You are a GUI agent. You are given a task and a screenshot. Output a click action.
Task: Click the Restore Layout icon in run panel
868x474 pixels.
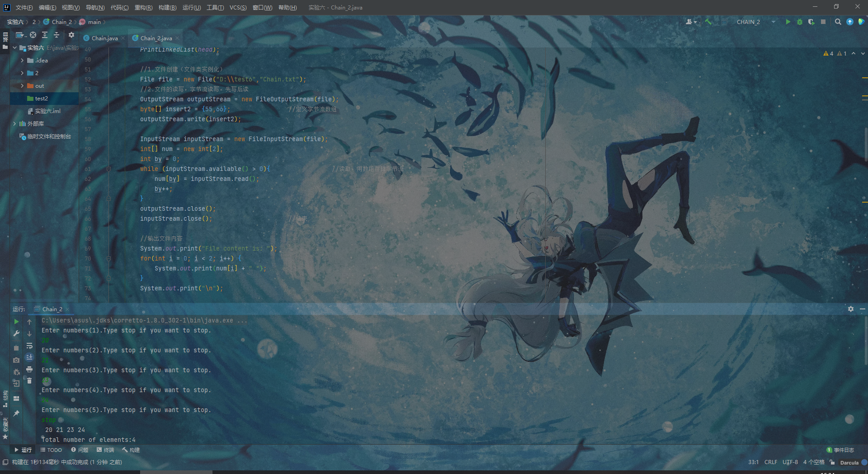[x=16, y=398]
